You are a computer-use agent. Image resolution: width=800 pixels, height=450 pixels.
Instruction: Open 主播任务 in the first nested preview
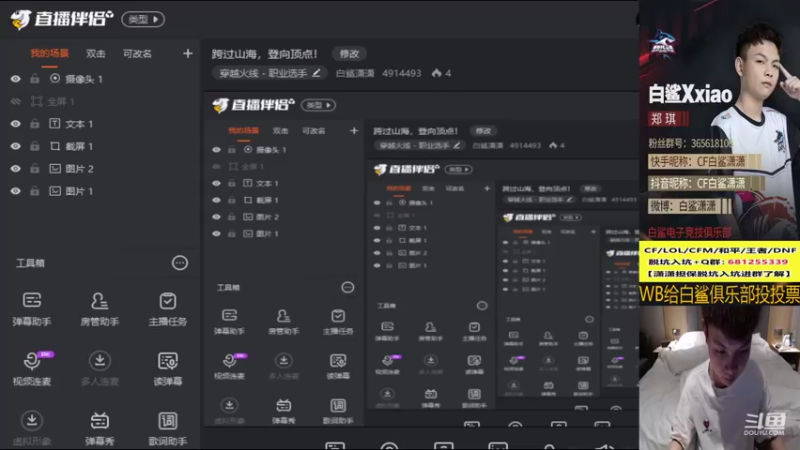pos(338,321)
